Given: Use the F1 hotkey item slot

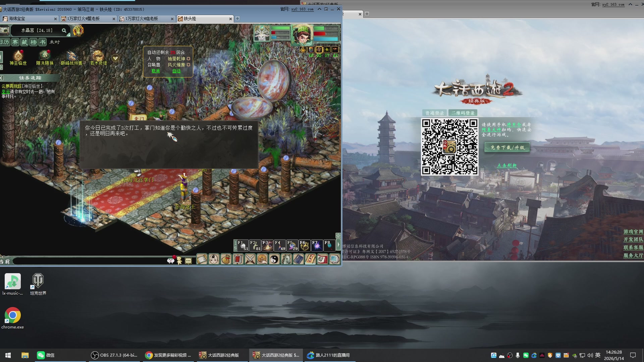Looking at the screenshot, I should (243, 245).
